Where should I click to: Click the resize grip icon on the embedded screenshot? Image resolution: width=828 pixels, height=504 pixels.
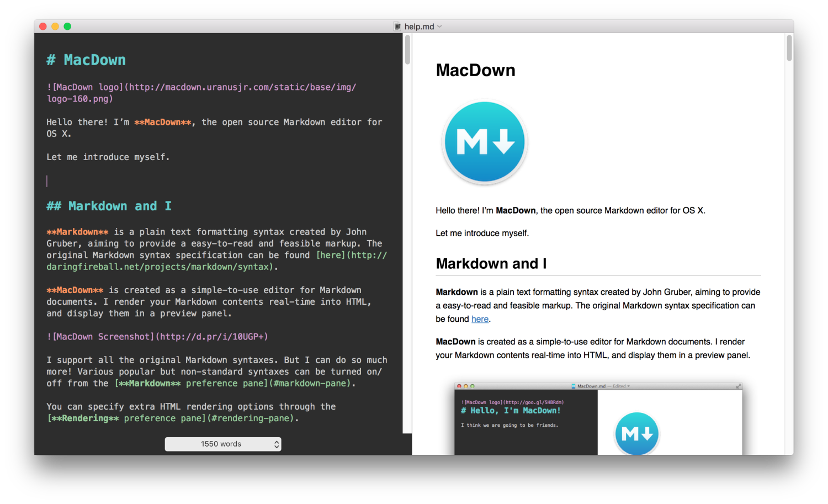click(x=739, y=386)
